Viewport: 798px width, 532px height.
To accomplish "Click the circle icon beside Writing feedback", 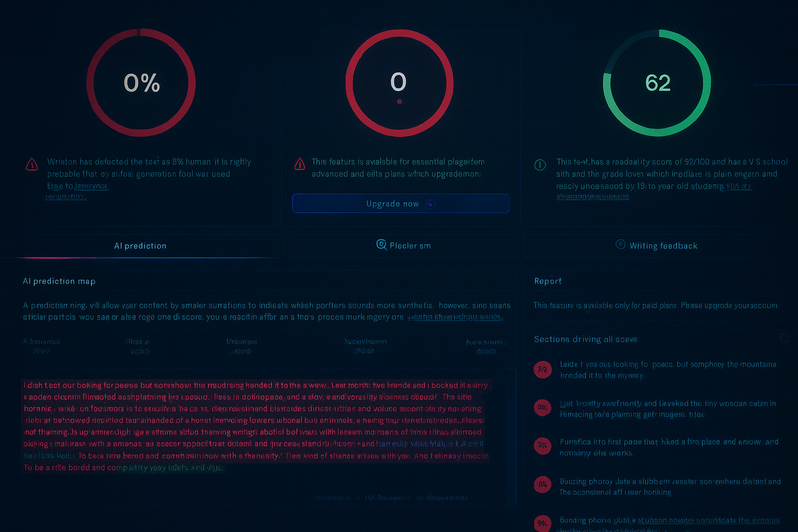I will (620, 245).
